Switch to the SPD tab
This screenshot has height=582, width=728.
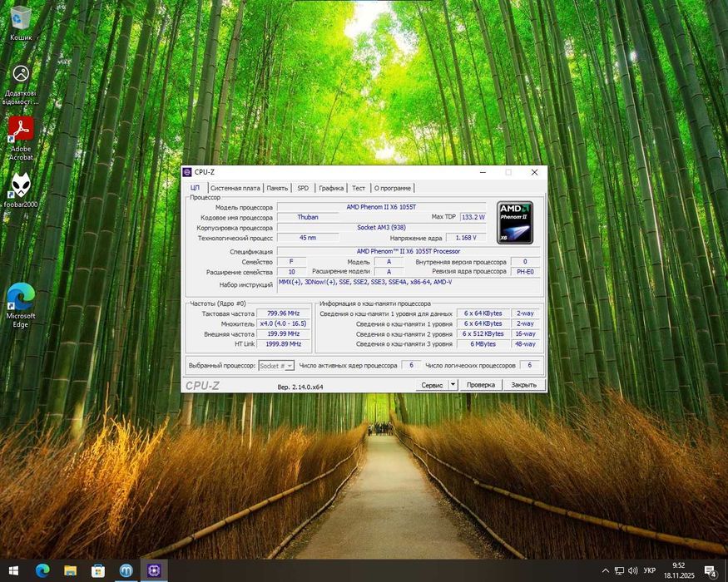point(303,188)
